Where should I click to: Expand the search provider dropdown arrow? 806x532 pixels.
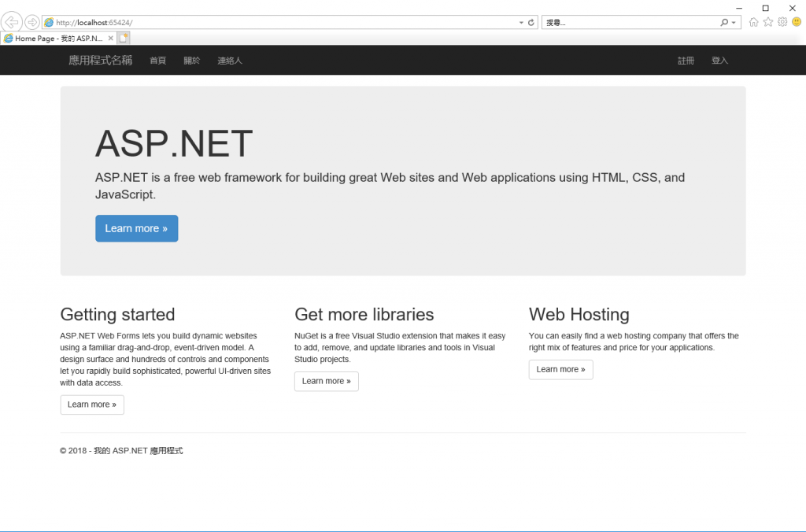734,23
